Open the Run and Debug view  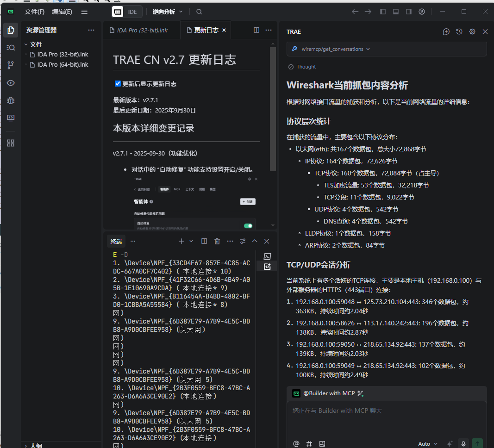[x=11, y=100]
